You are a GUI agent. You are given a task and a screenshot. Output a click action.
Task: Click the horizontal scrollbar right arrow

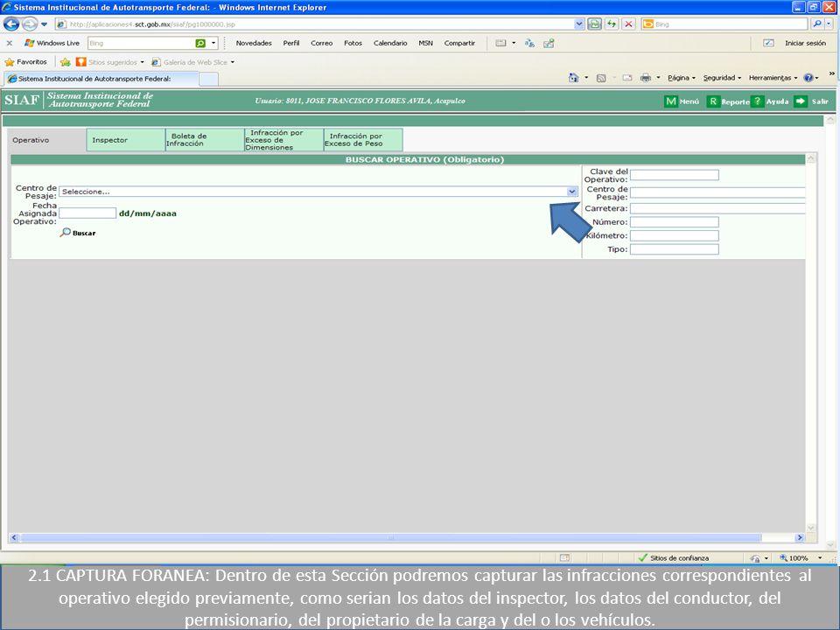click(x=799, y=537)
